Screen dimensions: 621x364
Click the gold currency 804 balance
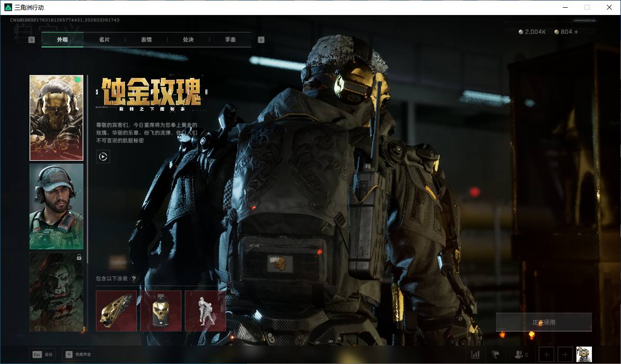pyautogui.click(x=563, y=32)
